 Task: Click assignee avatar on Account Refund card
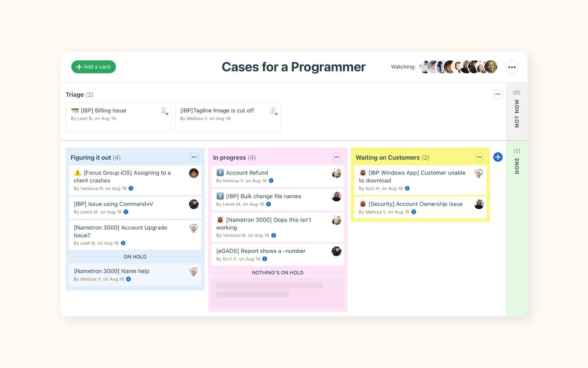coord(336,173)
